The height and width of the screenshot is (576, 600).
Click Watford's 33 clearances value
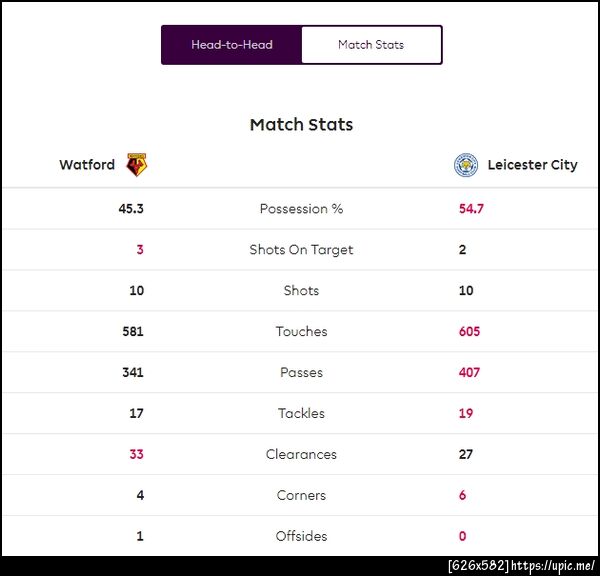pyautogui.click(x=136, y=455)
